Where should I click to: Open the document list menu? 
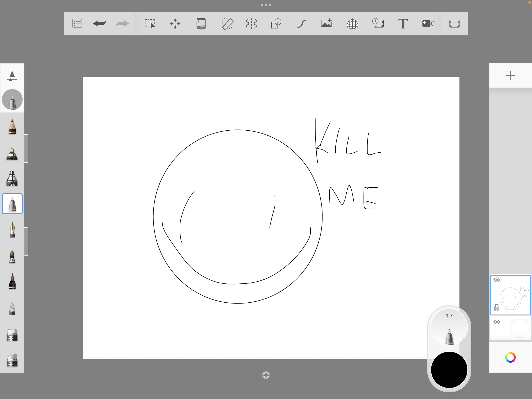pyautogui.click(x=77, y=24)
